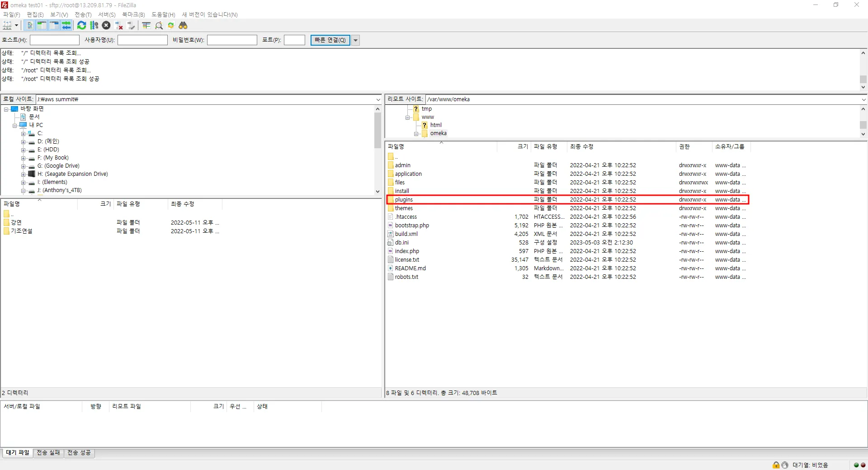Sort remote files by 소유자/그룹 column

pyautogui.click(x=731, y=146)
